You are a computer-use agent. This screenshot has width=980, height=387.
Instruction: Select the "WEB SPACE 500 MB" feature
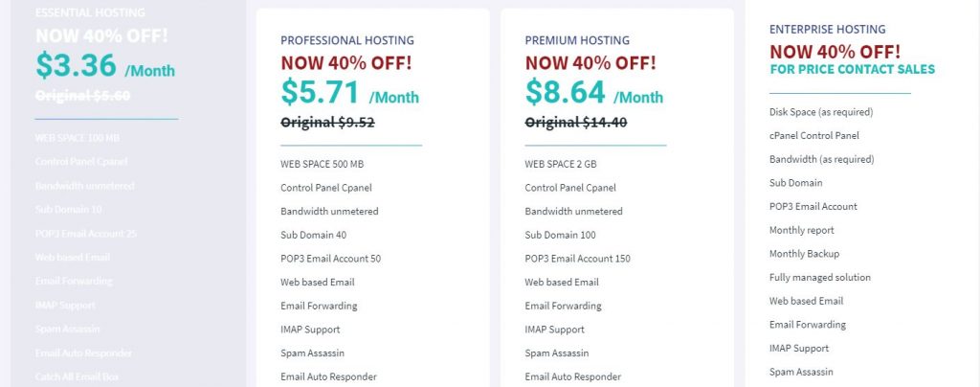coord(322,164)
